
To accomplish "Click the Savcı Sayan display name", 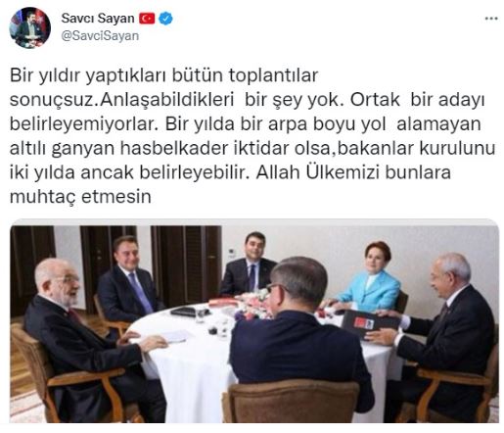I will click(98, 19).
